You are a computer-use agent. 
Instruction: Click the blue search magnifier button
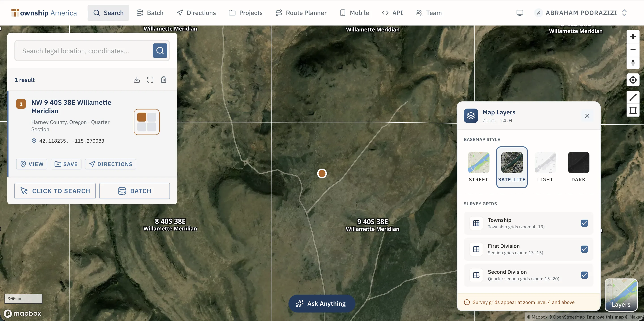click(x=160, y=51)
